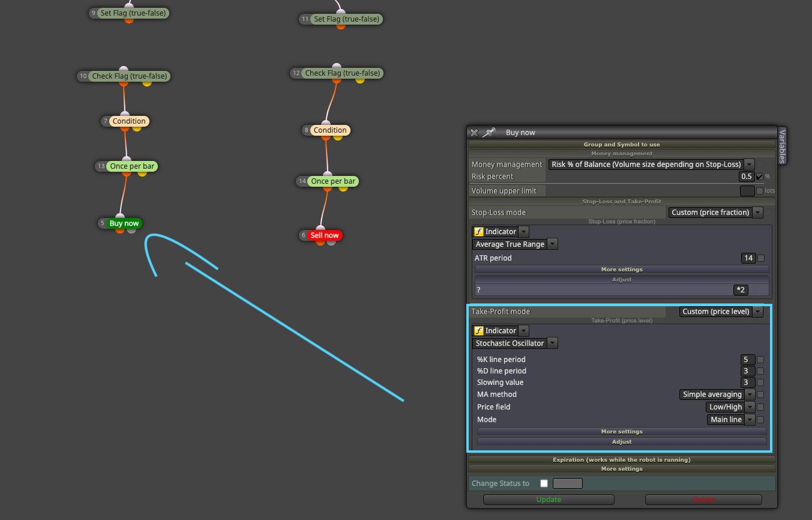Click the Take-Profit Indicator function icon
The image size is (812, 520).
[x=478, y=331]
